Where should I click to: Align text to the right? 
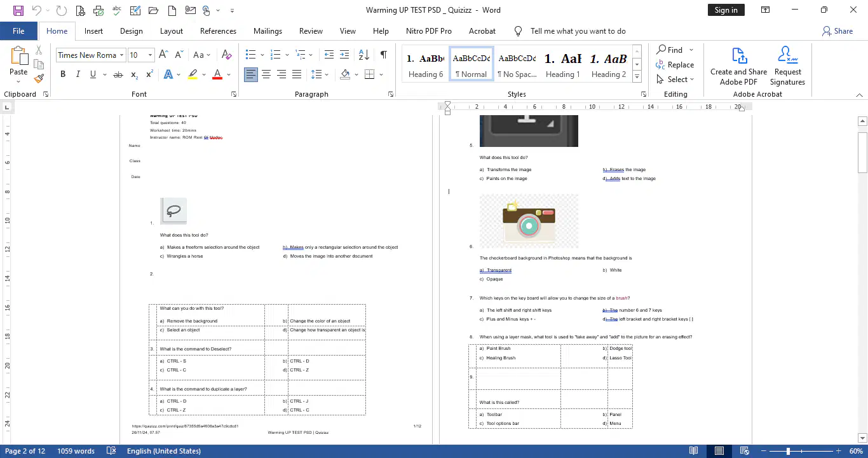(x=281, y=74)
